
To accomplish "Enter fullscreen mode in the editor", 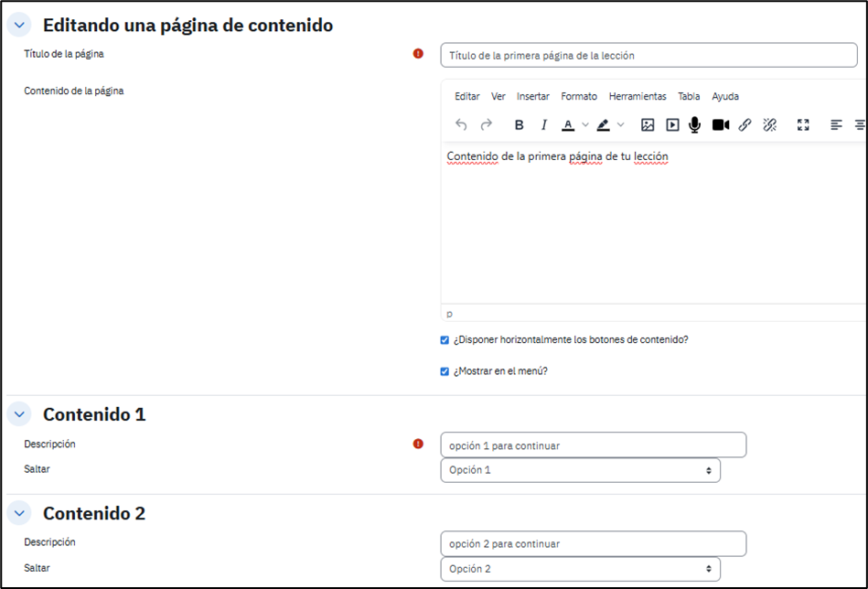I will coord(803,125).
